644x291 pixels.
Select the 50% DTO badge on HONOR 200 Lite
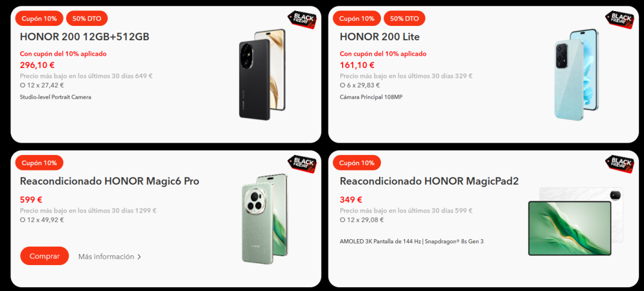tap(404, 19)
